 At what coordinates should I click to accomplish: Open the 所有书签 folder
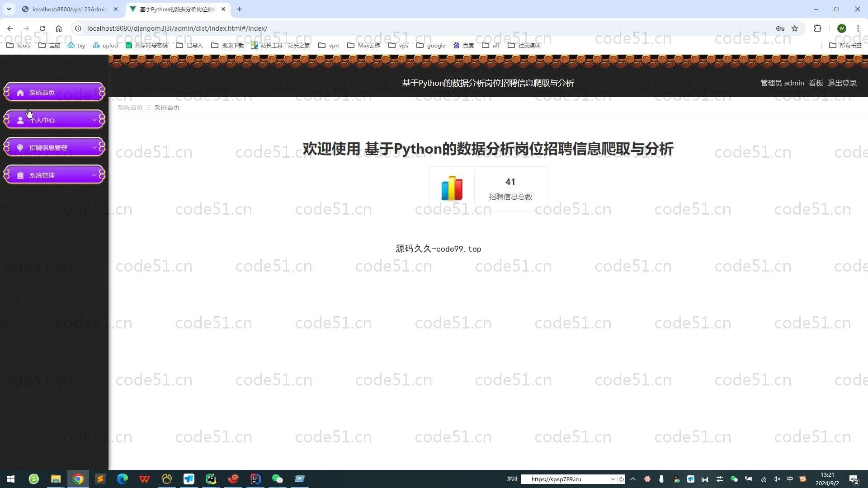845,45
